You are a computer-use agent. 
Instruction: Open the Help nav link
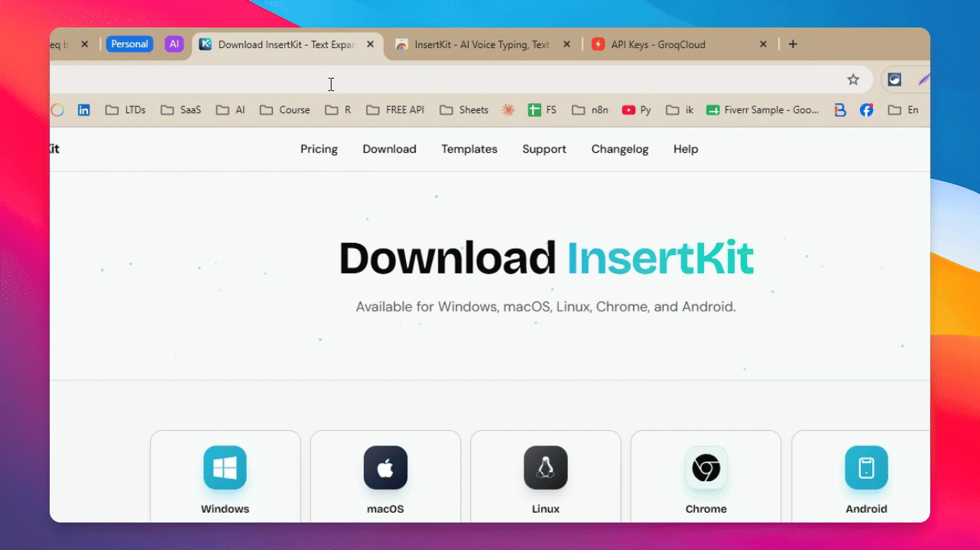pyautogui.click(x=686, y=149)
